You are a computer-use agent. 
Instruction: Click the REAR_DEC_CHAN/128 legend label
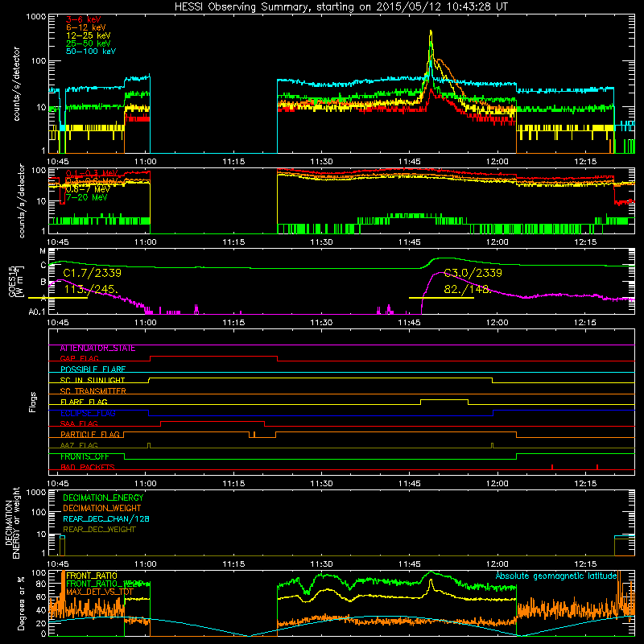pyautogui.click(x=106, y=519)
